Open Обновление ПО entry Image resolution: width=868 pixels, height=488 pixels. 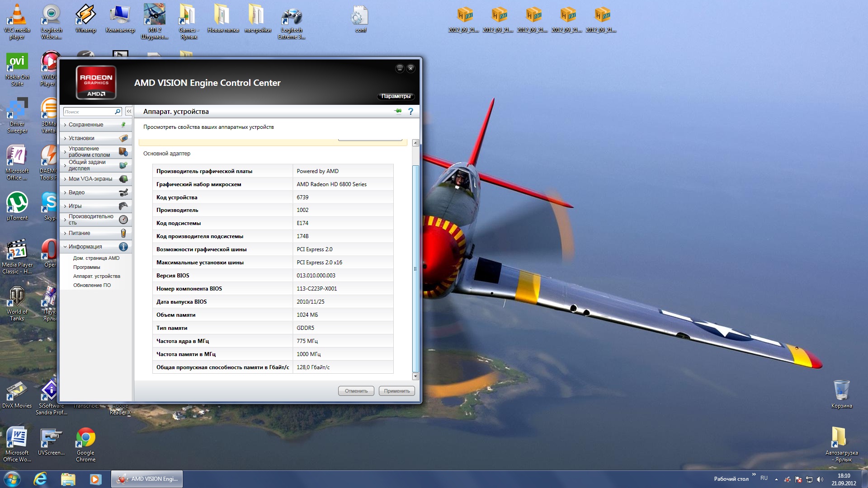[92, 285]
